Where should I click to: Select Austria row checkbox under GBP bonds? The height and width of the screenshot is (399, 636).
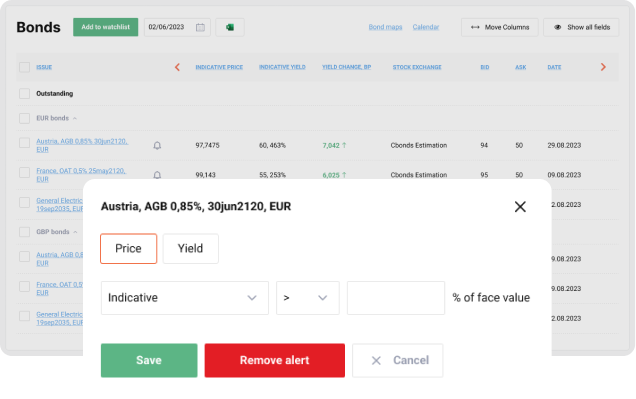[x=24, y=256]
